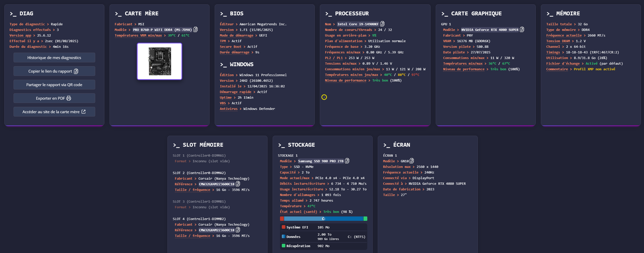This screenshot has width=644, height=253.
Task: Click Partager le rapport via QR code
Action: [54, 85]
